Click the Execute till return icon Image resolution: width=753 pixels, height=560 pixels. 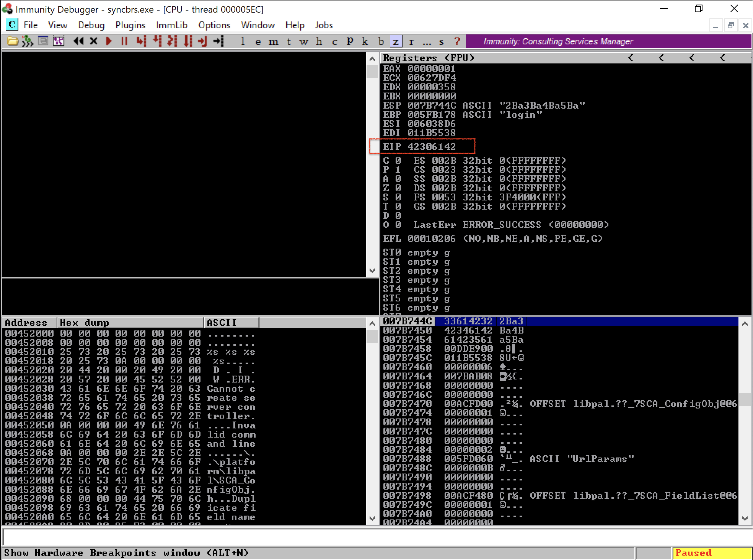[x=203, y=41]
